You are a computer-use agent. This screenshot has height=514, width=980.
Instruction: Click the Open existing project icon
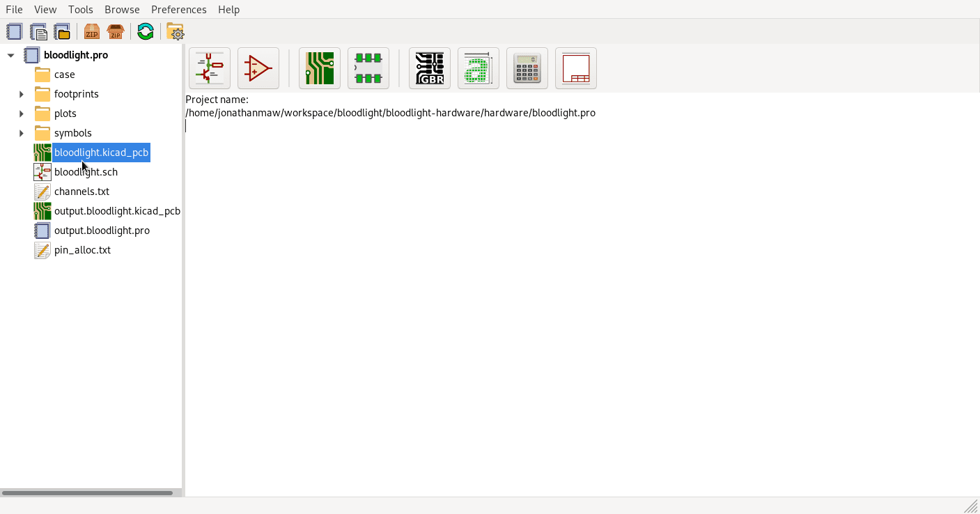pyautogui.click(x=62, y=31)
